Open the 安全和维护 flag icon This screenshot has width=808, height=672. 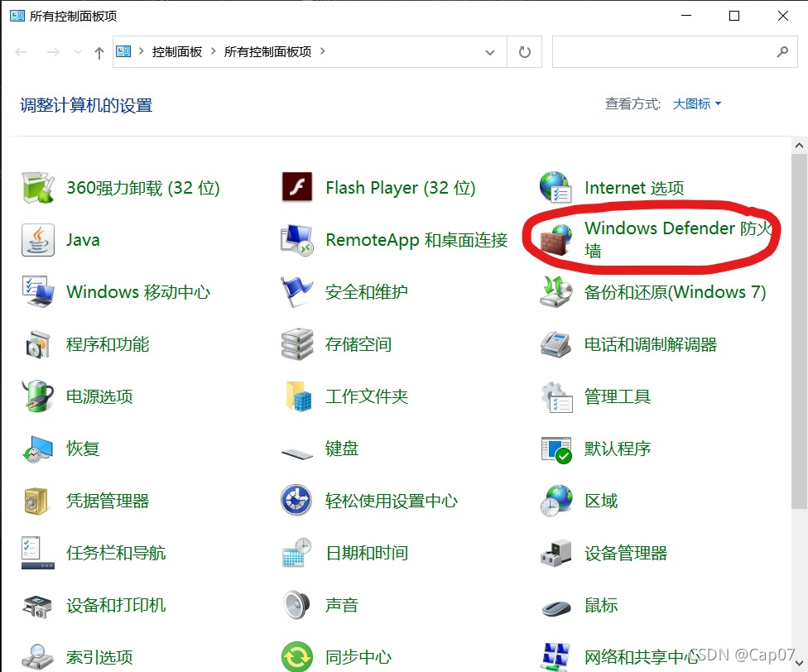click(x=297, y=292)
